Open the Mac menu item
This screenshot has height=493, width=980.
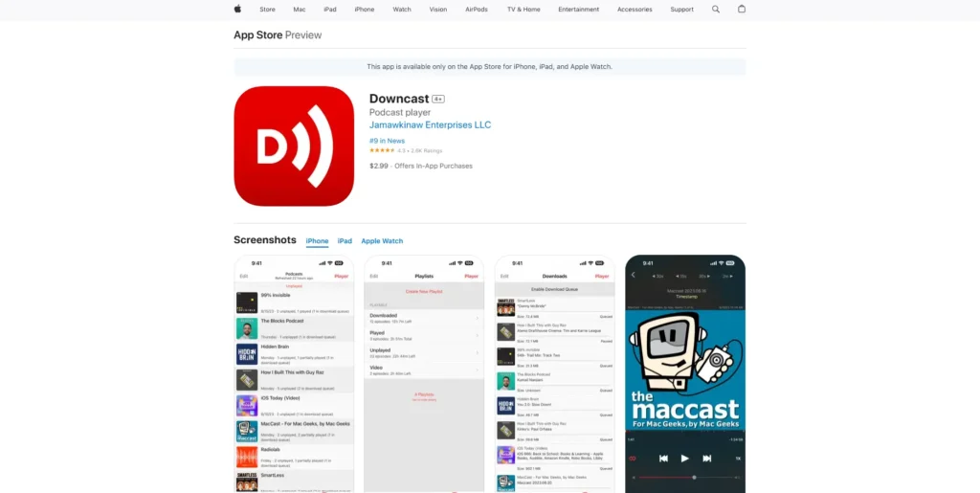click(x=300, y=10)
